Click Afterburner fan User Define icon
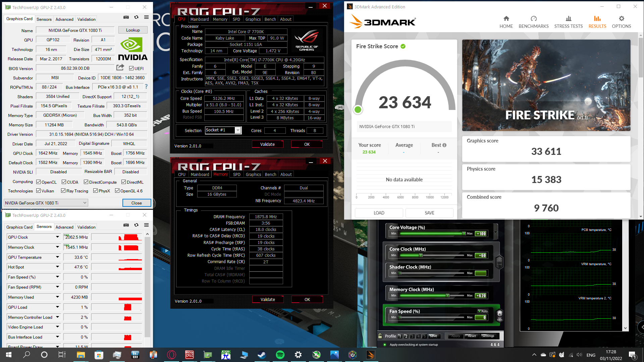 tap(499, 315)
